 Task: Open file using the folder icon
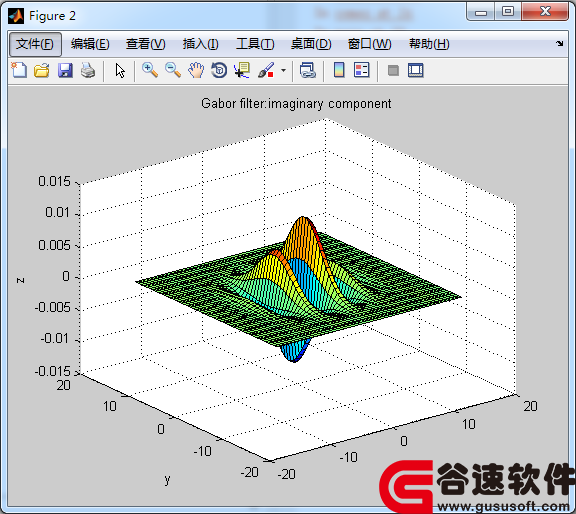tap(42, 70)
